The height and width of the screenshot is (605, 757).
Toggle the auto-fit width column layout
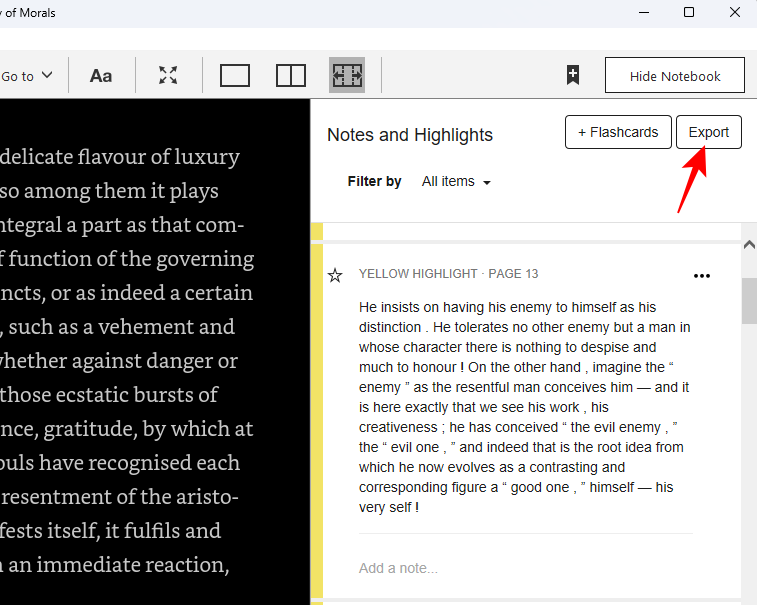[347, 76]
